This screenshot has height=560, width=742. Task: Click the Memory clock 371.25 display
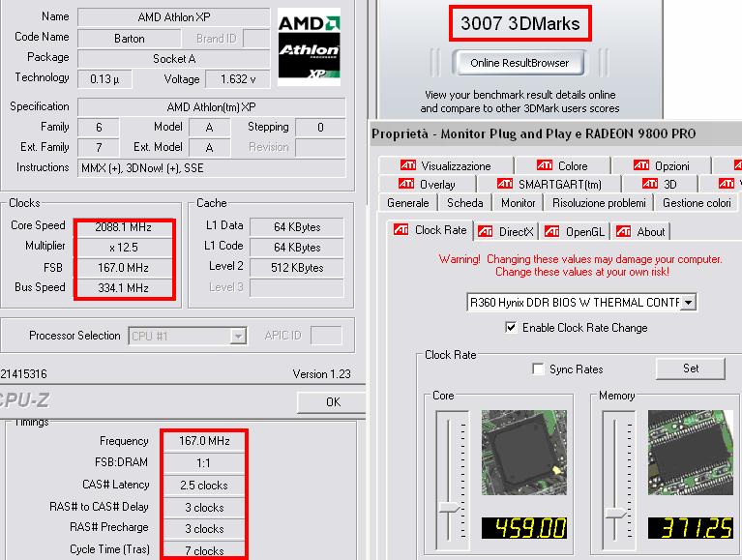click(x=691, y=528)
